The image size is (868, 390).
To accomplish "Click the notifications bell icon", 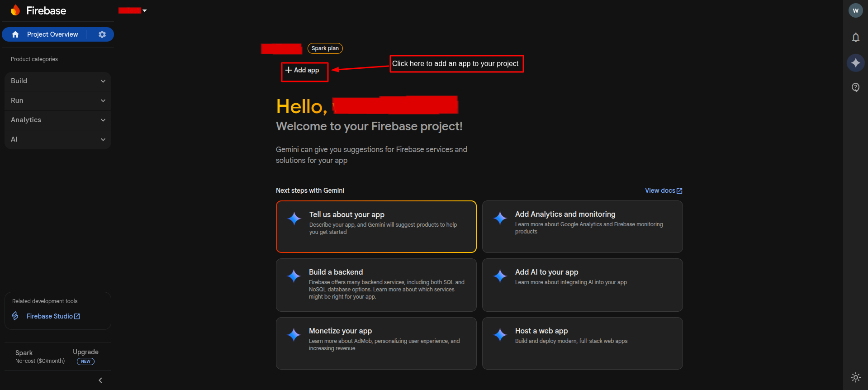I will click(x=855, y=37).
